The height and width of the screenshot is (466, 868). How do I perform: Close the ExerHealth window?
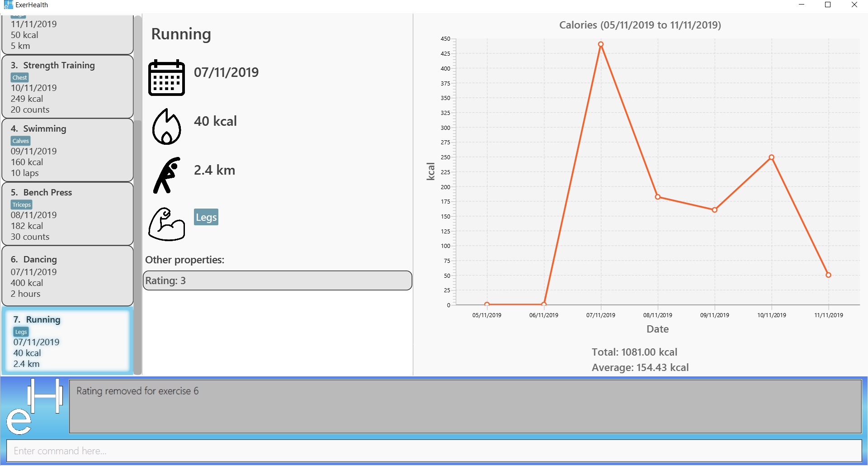[x=854, y=5]
